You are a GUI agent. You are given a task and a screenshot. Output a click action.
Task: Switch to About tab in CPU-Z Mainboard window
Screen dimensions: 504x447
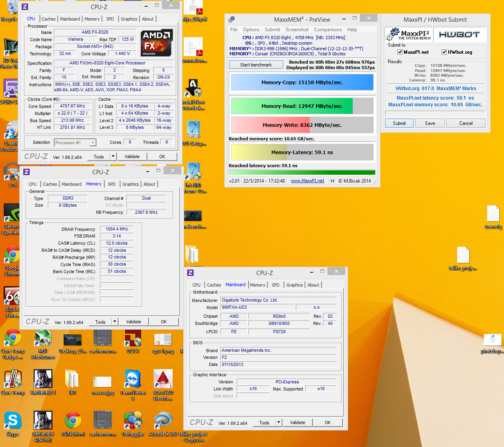point(313,285)
